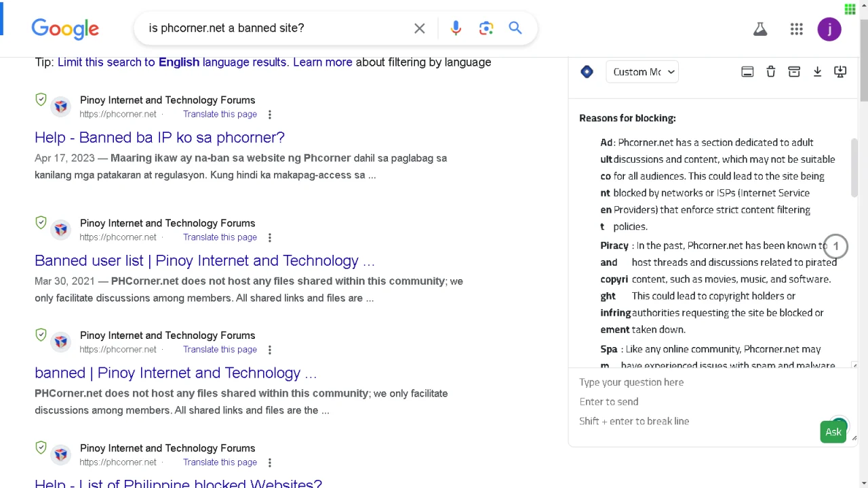
Task: Click the Ask button
Action: click(x=833, y=432)
